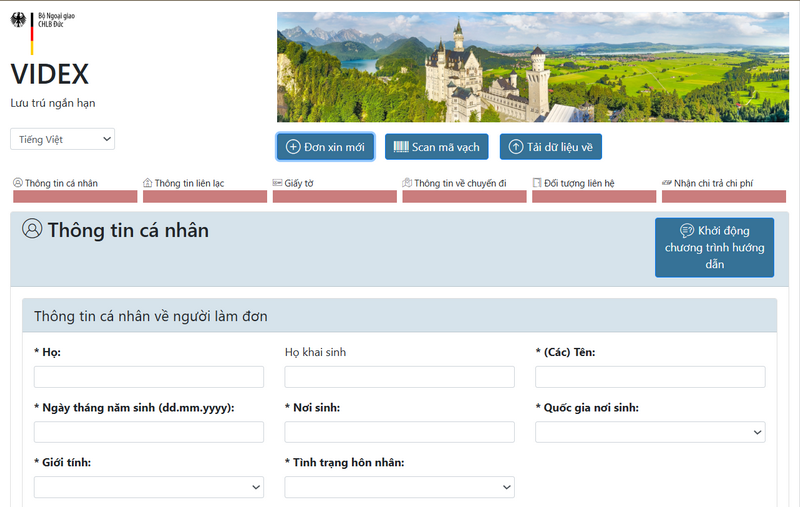Click the house icon beside Thông tin liên lạc
The image size is (800, 507).
point(147,183)
